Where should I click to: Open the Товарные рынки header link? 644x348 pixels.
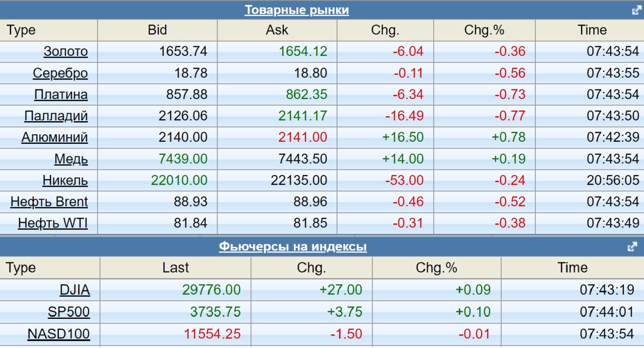pos(296,10)
